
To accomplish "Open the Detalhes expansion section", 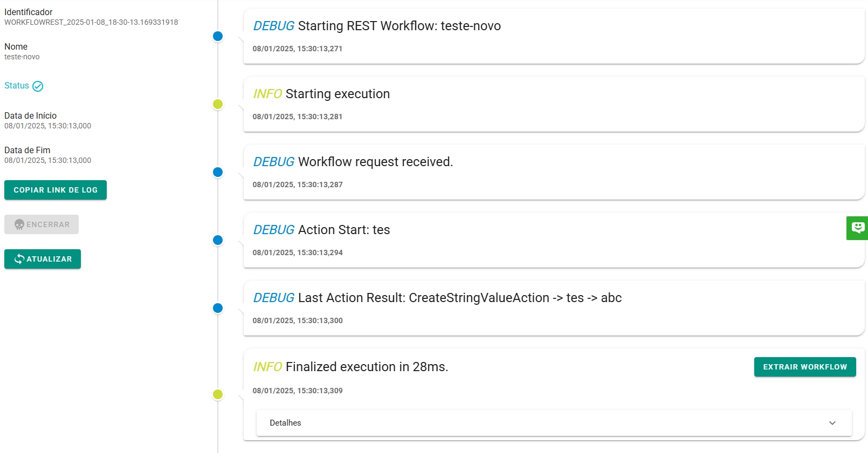I will point(554,423).
